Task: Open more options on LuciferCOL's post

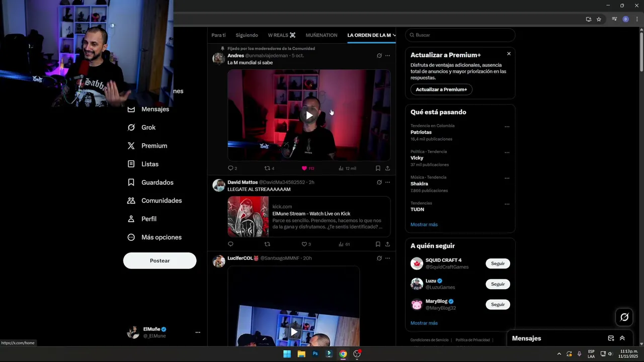Action: click(x=387, y=258)
